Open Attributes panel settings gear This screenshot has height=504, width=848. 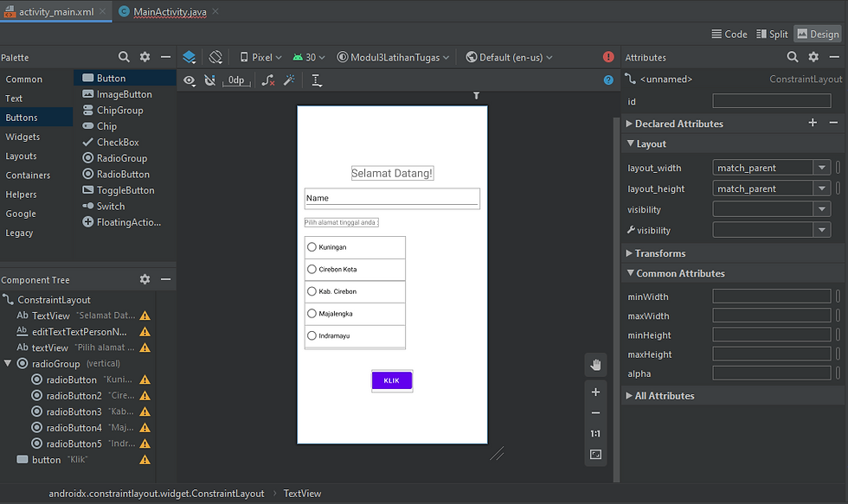813,57
